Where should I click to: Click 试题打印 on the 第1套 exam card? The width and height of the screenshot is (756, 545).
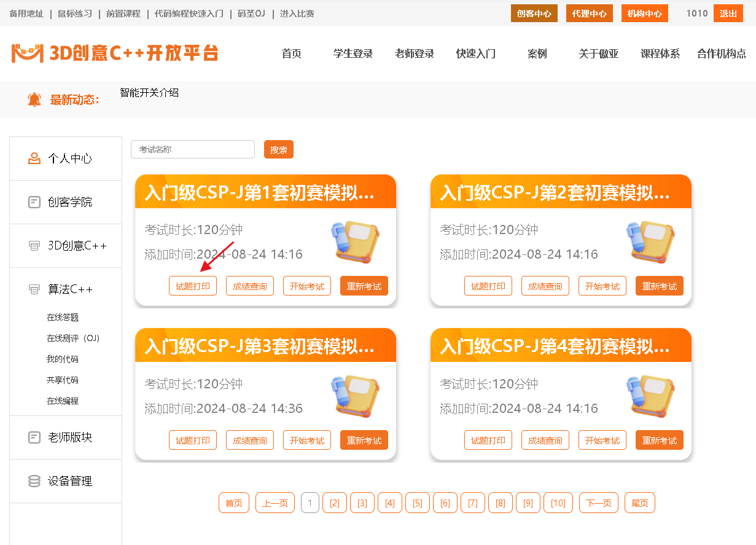point(193,286)
